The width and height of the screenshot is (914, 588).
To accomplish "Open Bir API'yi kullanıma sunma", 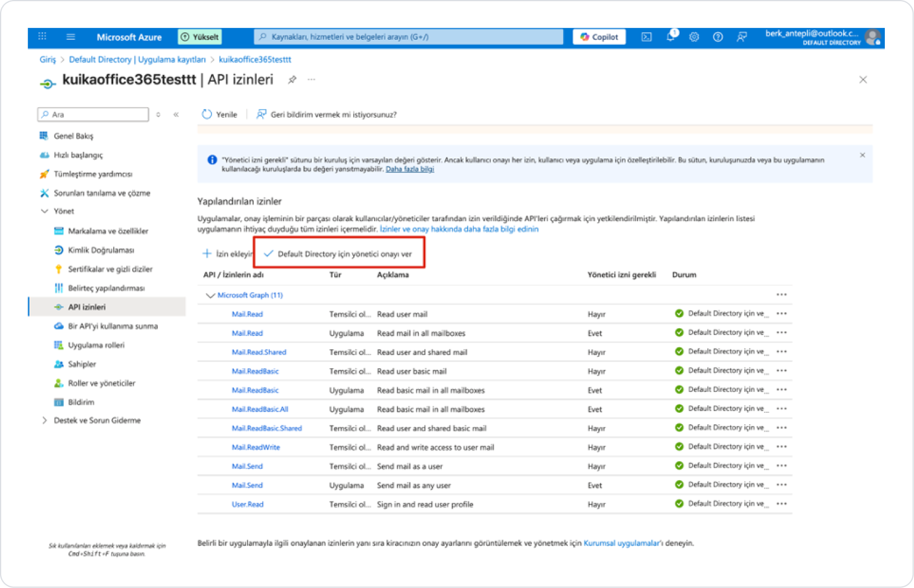I will coord(113,326).
